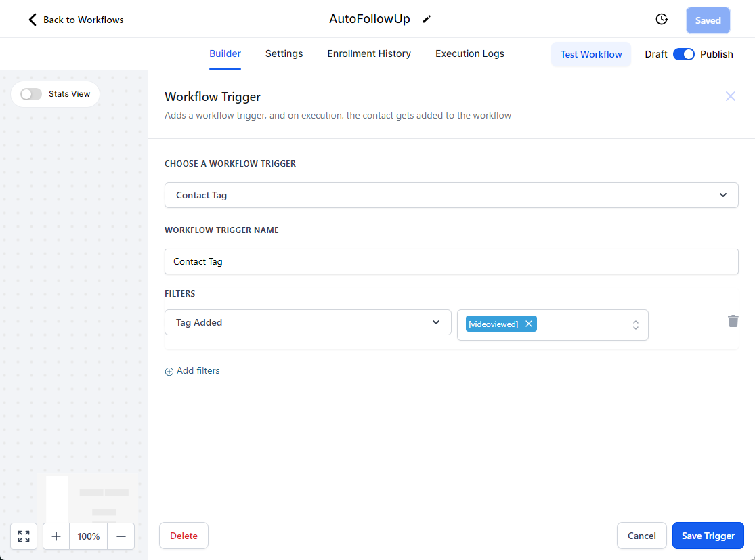Screen dimensions: 755x560
Task: Click the 100% zoom level
Action: click(x=89, y=536)
